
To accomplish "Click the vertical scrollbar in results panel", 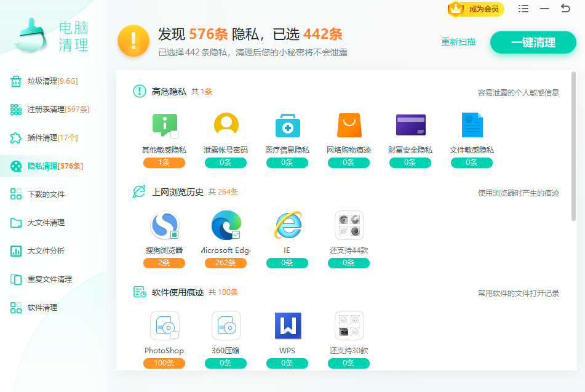I will (x=573, y=148).
